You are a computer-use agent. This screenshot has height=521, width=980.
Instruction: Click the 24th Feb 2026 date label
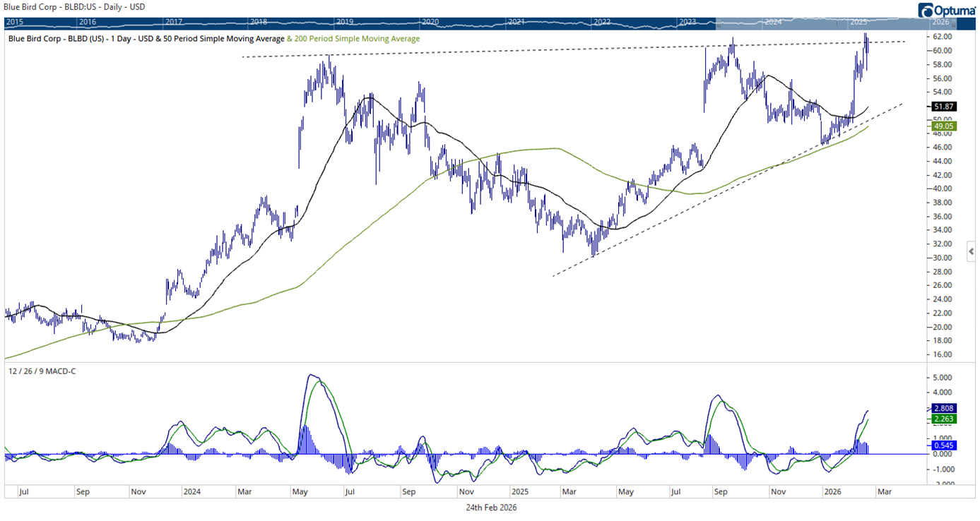click(x=491, y=507)
